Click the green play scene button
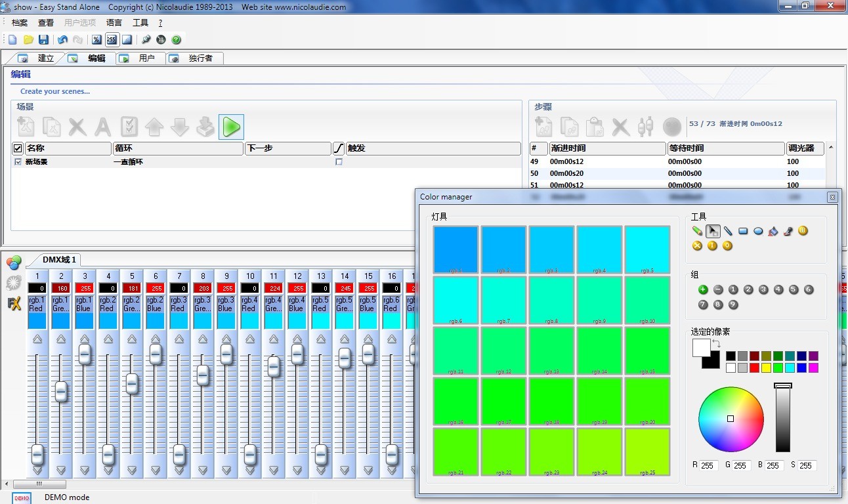The height and width of the screenshot is (504, 848). click(x=231, y=127)
